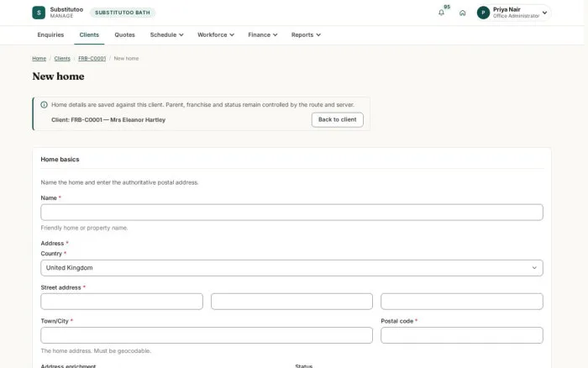Click 'Friendly home or property name.' hint
Viewport: 588px width, 368px height.
pyautogui.click(x=84, y=228)
